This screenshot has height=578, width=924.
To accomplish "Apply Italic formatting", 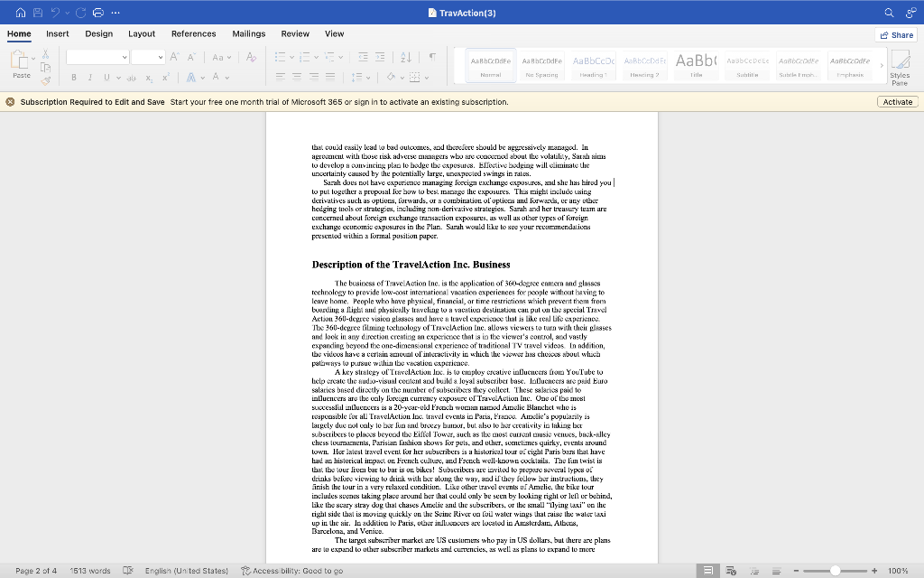I will (x=90, y=76).
